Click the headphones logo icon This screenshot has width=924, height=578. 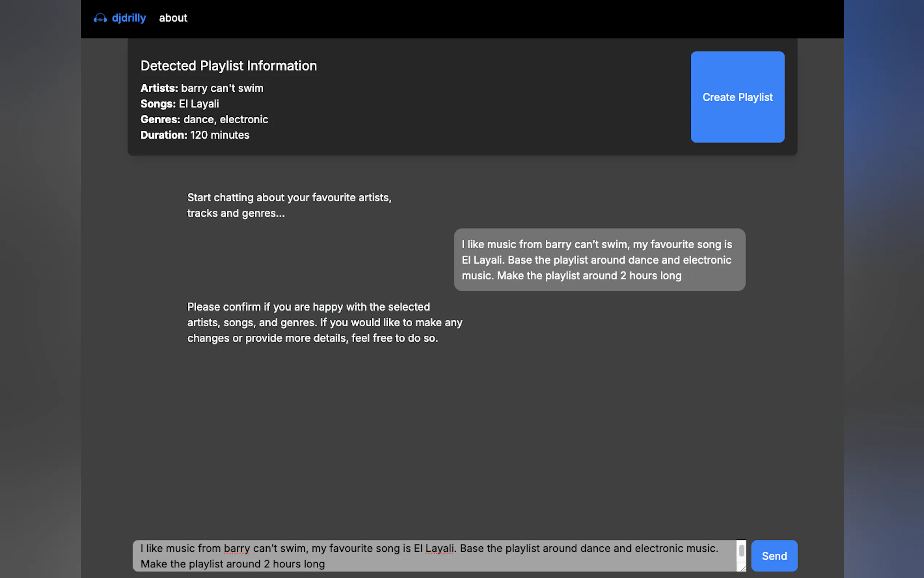point(100,18)
